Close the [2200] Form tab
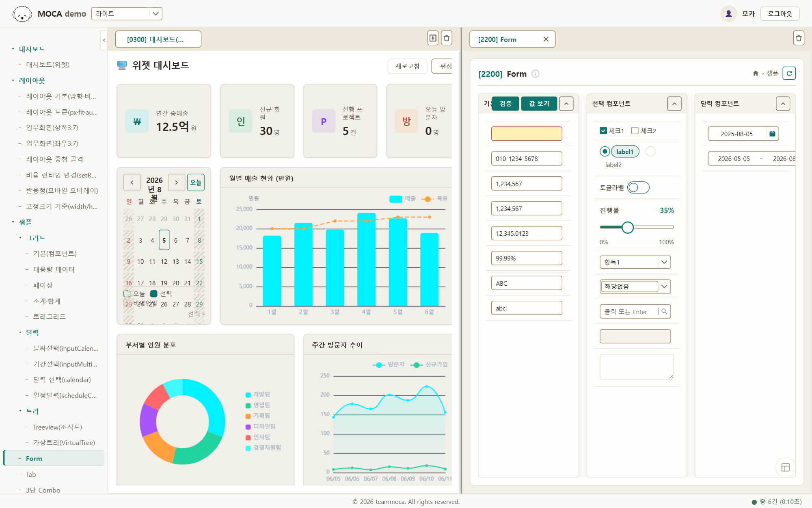The width and height of the screenshot is (812, 508). coord(546,39)
